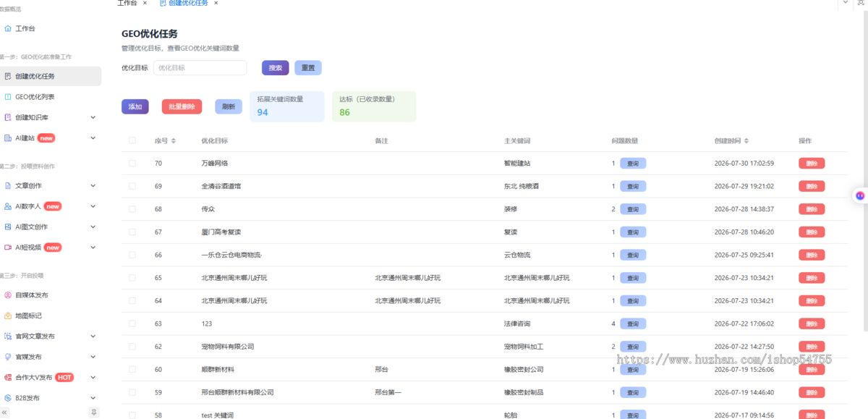Viewport: 868px width, 419px height.
Task: Click 查询 in the 法律咨询 row
Action: click(x=633, y=323)
